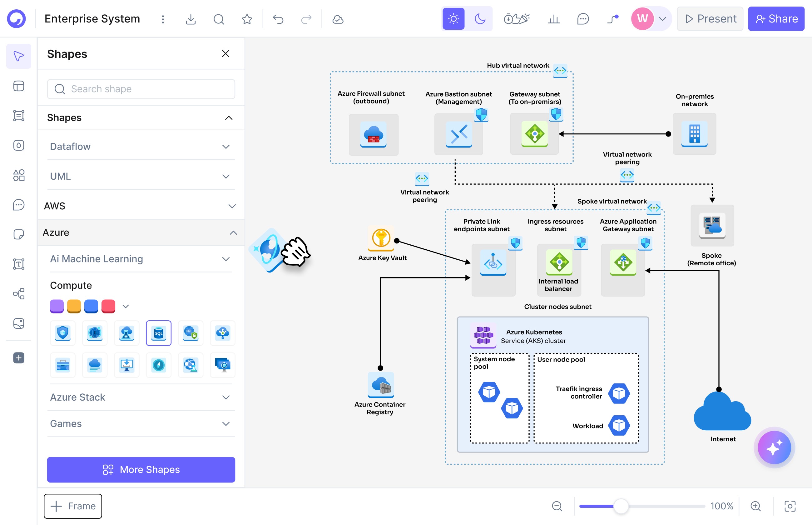This screenshot has width=812, height=525.
Task: Open the comments bubble in top bar
Action: pos(583,19)
